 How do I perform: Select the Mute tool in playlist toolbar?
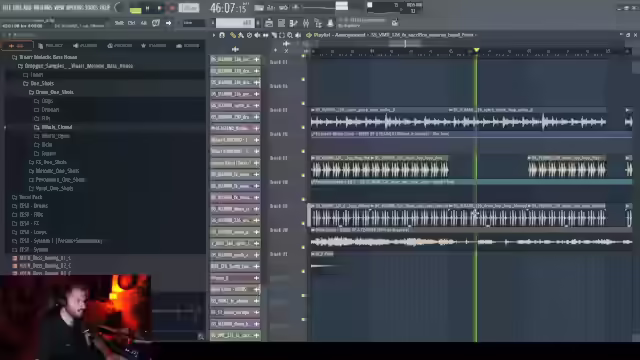pos(257,36)
